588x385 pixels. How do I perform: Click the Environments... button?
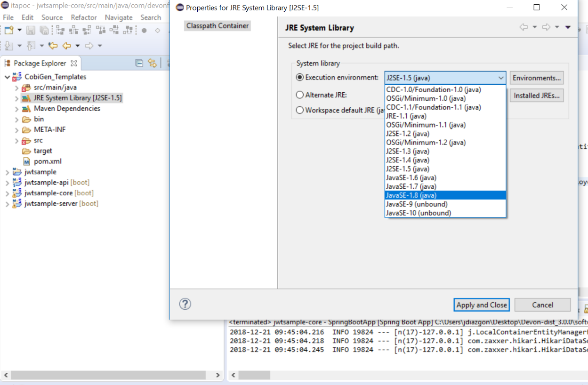[x=537, y=78]
